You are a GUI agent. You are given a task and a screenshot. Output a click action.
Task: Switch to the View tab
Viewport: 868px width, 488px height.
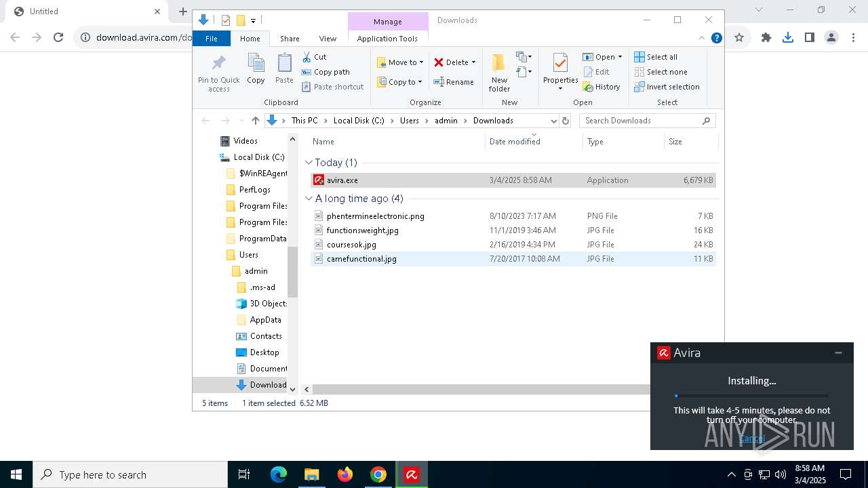[x=328, y=39]
